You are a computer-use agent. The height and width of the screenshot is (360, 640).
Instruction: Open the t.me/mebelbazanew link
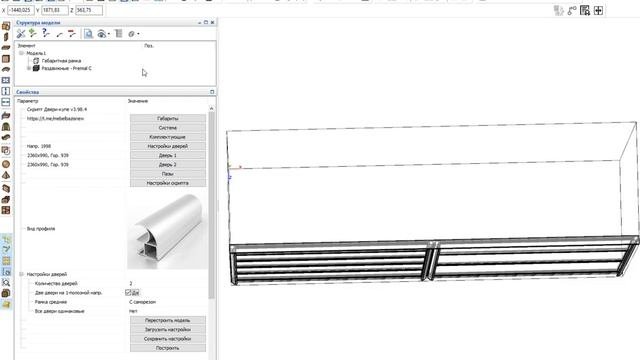point(56,118)
